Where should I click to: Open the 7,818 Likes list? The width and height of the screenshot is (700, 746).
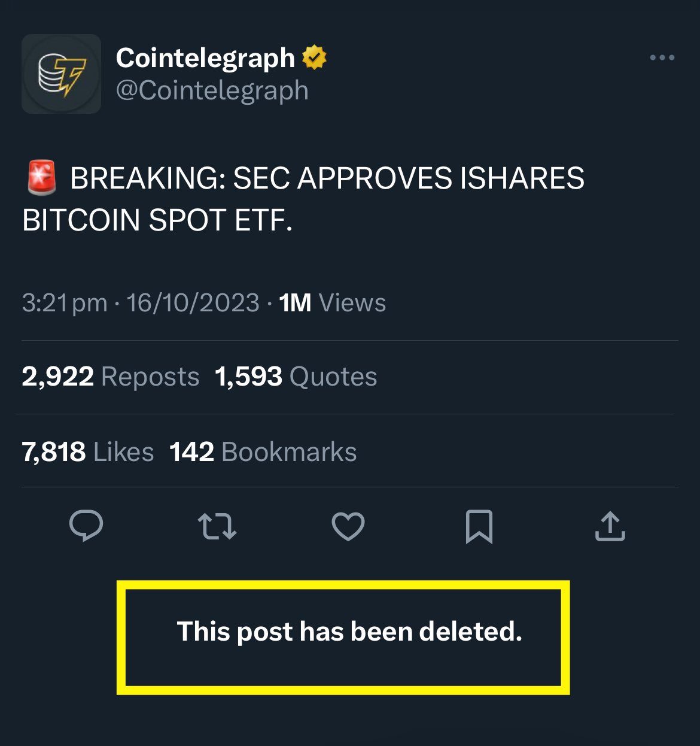(88, 452)
